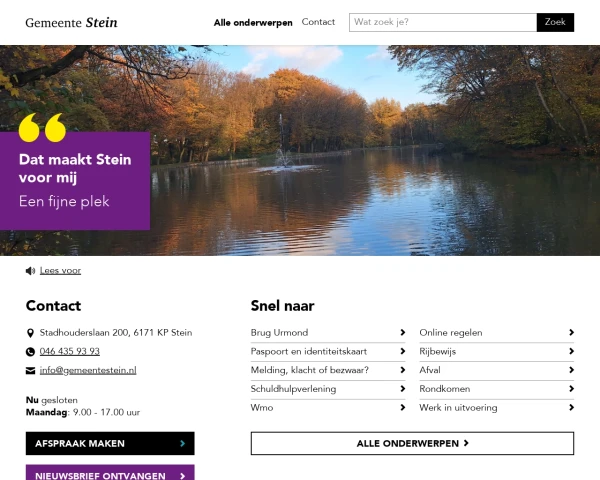600x480 pixels.
Task: Click the envelope icon beside the email address
Action: (30, 371)
